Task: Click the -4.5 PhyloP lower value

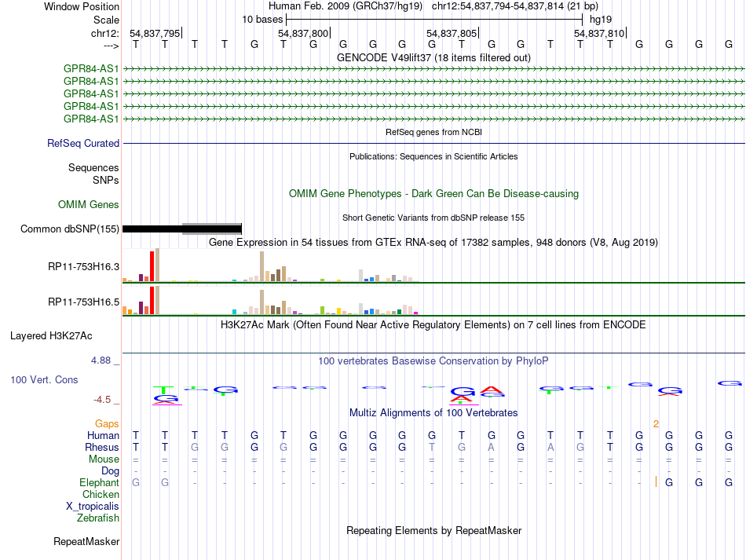Action: tap(102, 400)
